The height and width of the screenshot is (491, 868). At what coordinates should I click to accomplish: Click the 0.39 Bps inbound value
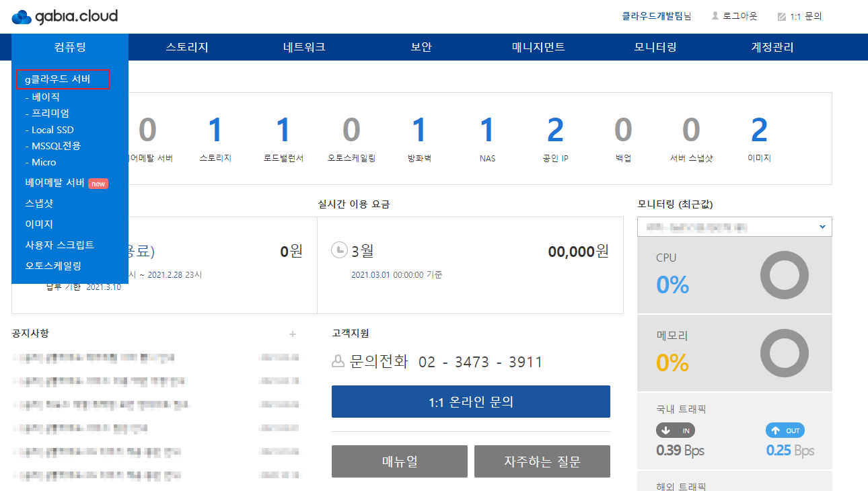point(680,451)
